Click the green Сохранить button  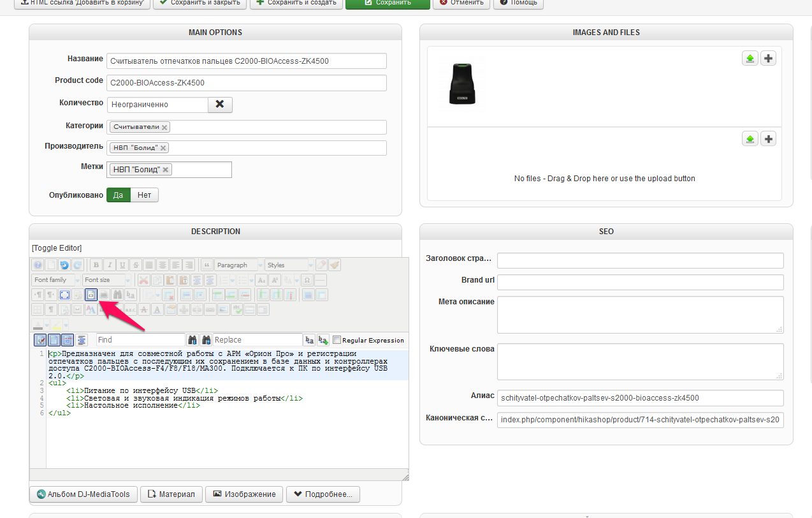tap(388, 3)
